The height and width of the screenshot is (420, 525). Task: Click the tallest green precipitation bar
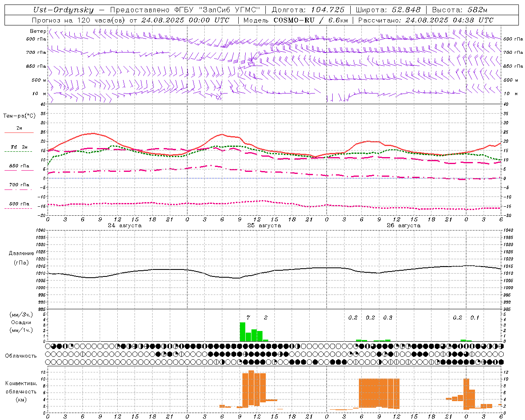[x=242, y=332]
